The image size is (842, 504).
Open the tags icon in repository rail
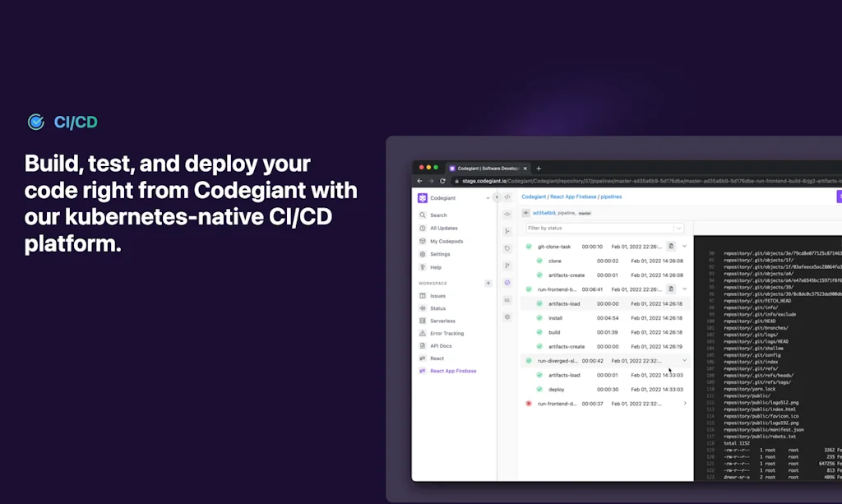point(507,248)
